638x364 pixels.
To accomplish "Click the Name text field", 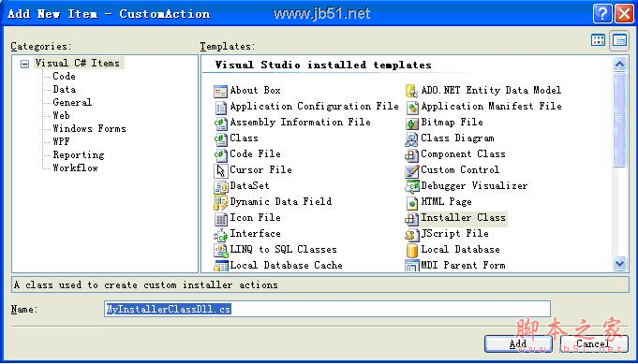I will [x=327, y=309].
